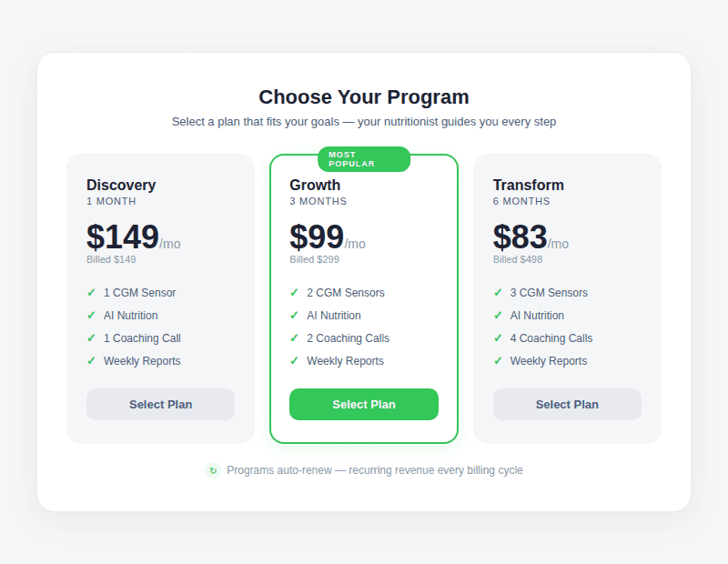Click checkmark next to 1 CGM Sensor
This screenshot has height=564, width=728.
91,292
